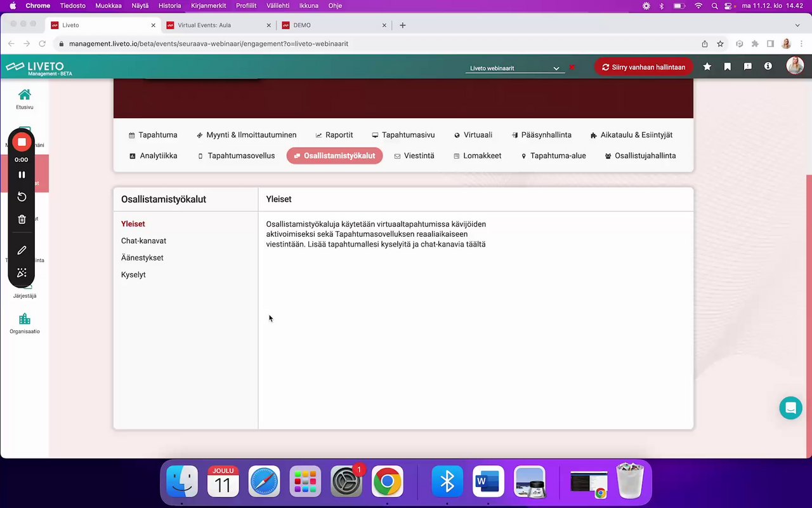812x508 pixels.
Task: Select the pen drawing tool in recorder
Action: pos(22,250)
